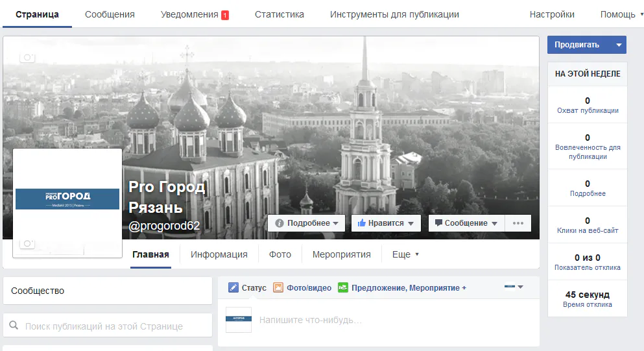Image resolution: width=644 pixels, height=351 pixels.
Task: Click Вовлеченность для публикации statistic
Action: (x=588, y=147)
